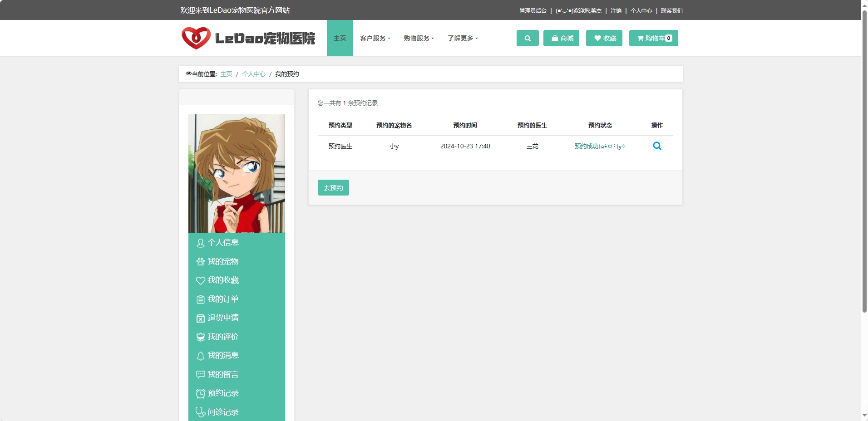Click the 去预约 button to make an appointment
Image resolution: width=868 pixels, height=421 pixels.
click(x=333, y=187)
